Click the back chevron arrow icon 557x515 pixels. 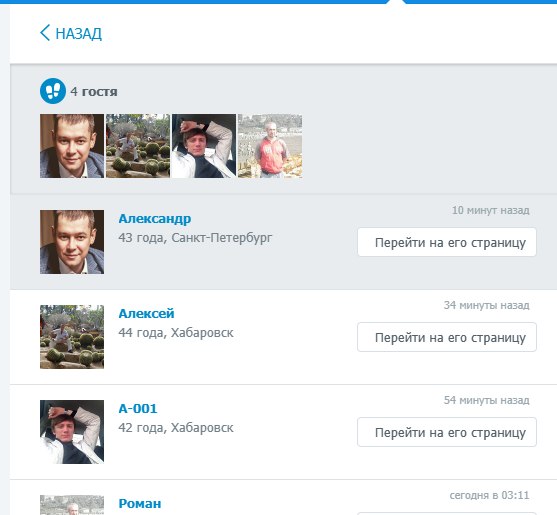pos(45,33)
